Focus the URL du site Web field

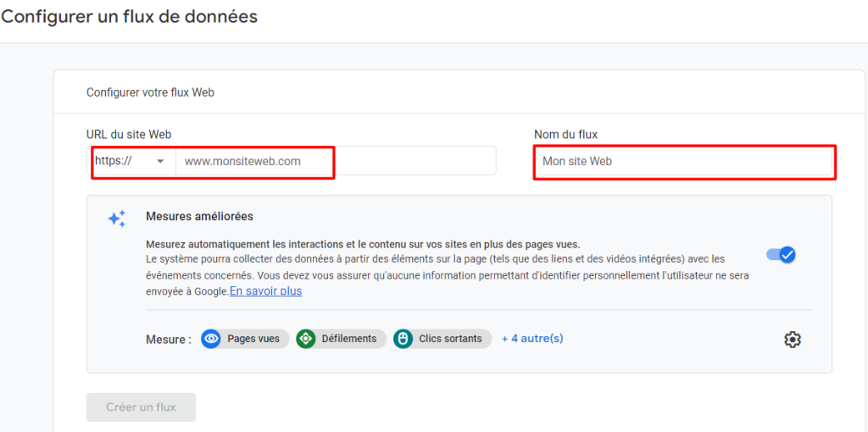pyautogui.click(x=336, y=161)
